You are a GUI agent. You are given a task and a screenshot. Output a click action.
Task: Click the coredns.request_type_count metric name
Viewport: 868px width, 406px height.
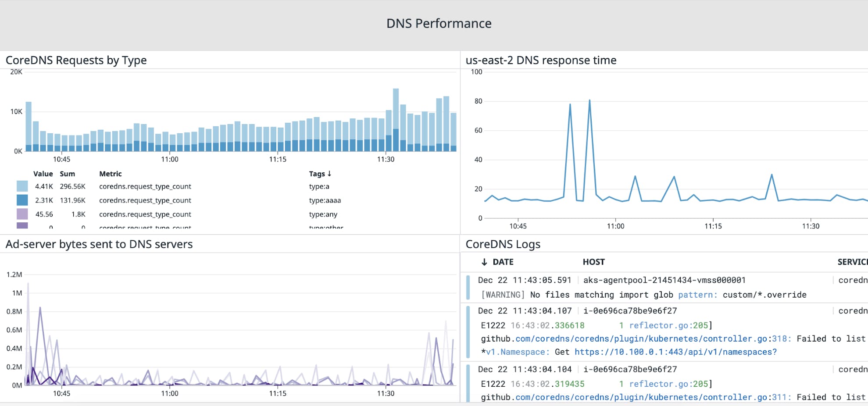coord(145,186)
